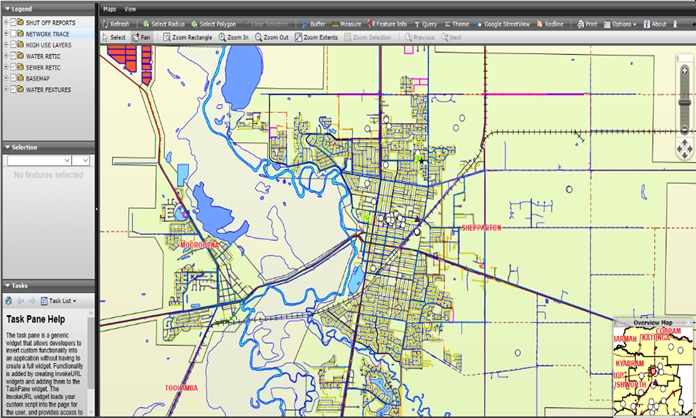Image resolution: width=696 pixels, height=418 pixels.
Task: Open the Options dropdown menu
Action: [622, 23]
